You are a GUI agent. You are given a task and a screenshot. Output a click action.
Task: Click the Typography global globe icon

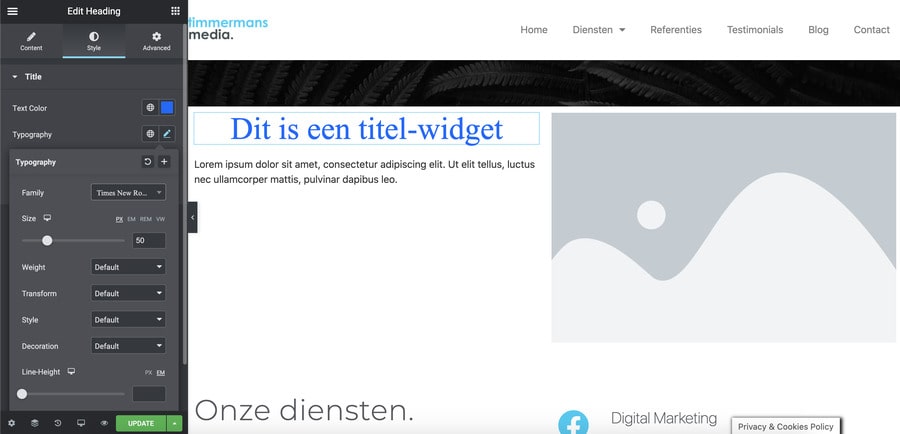point(150,134)
